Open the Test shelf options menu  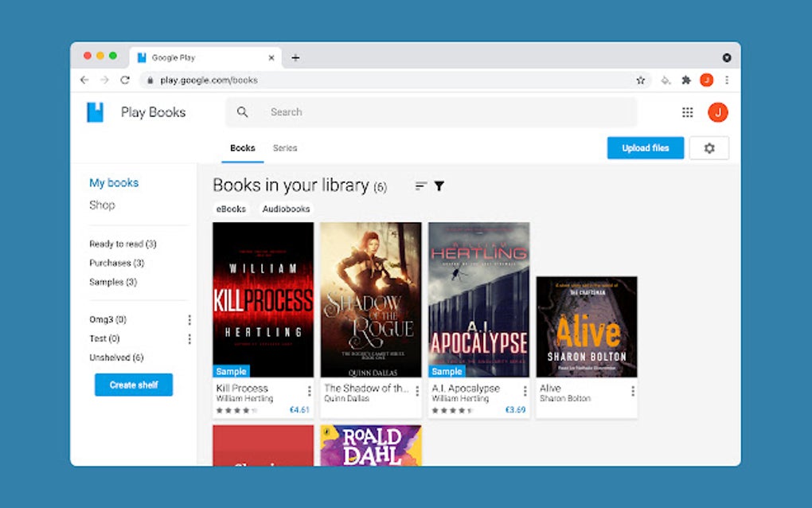pos(189,338)
